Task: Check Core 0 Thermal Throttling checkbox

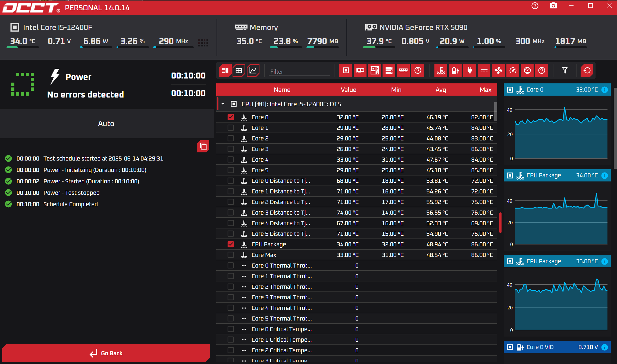Action: tap(231, 265)
